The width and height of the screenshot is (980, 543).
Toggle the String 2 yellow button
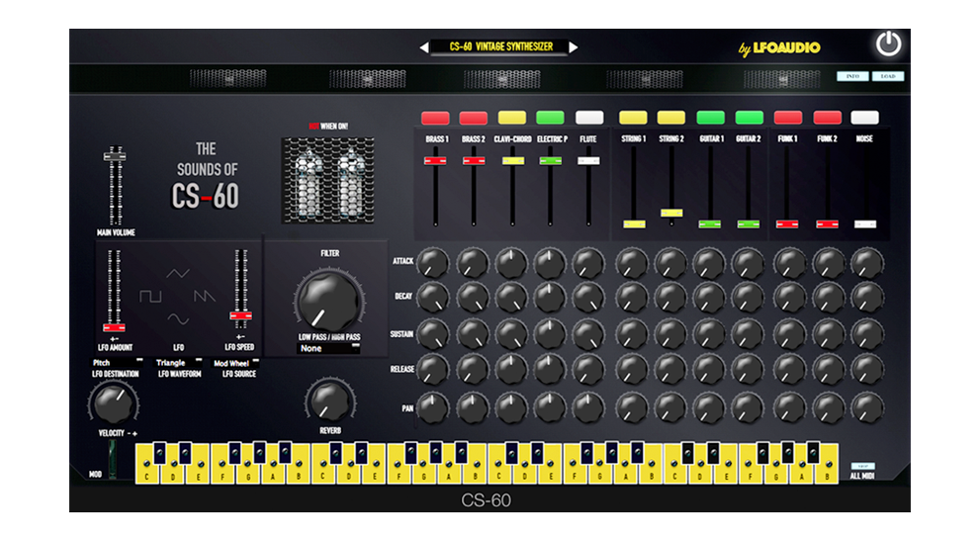coord(671,118)
